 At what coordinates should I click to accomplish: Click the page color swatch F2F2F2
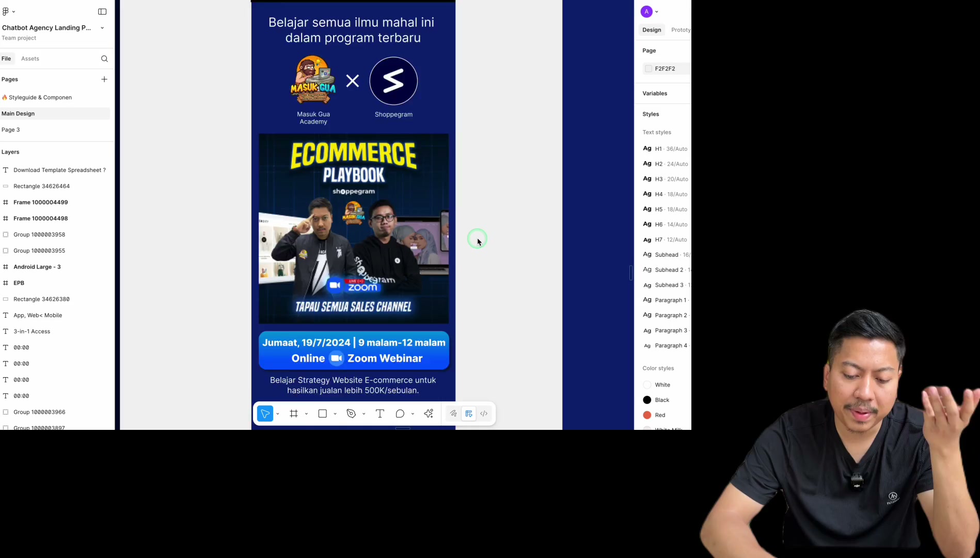click(x=649, y=69)
